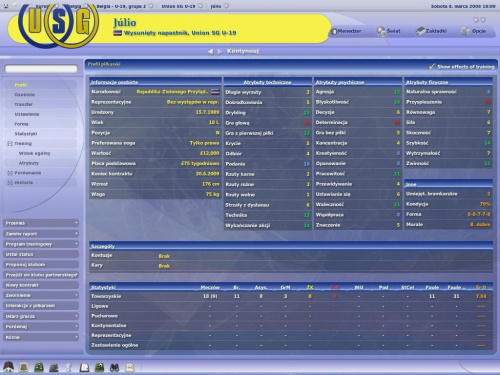500x375 pixels.
Task: Click the search field above the sidebar
Action: pos(41,69)
